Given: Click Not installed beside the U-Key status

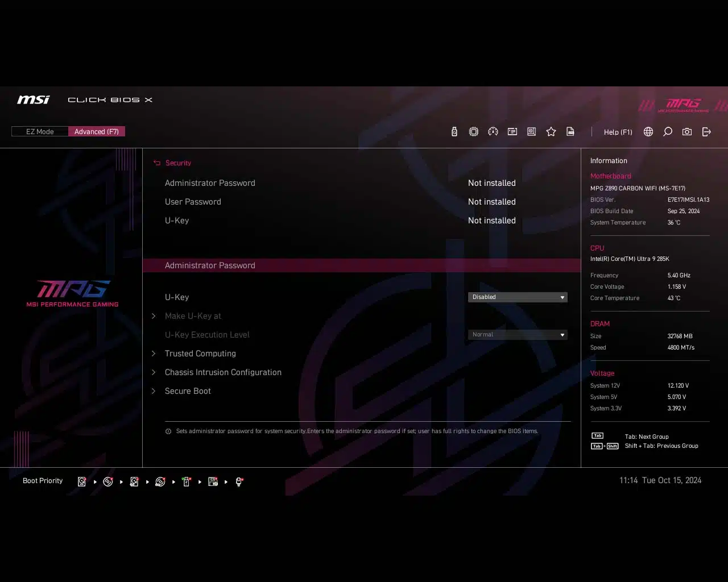Looking at the screenshot, I should click(x=492, y=221).
